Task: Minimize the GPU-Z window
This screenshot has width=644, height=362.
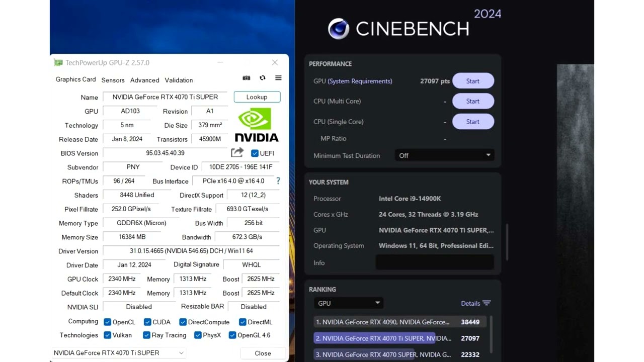Action: point(220,62)
